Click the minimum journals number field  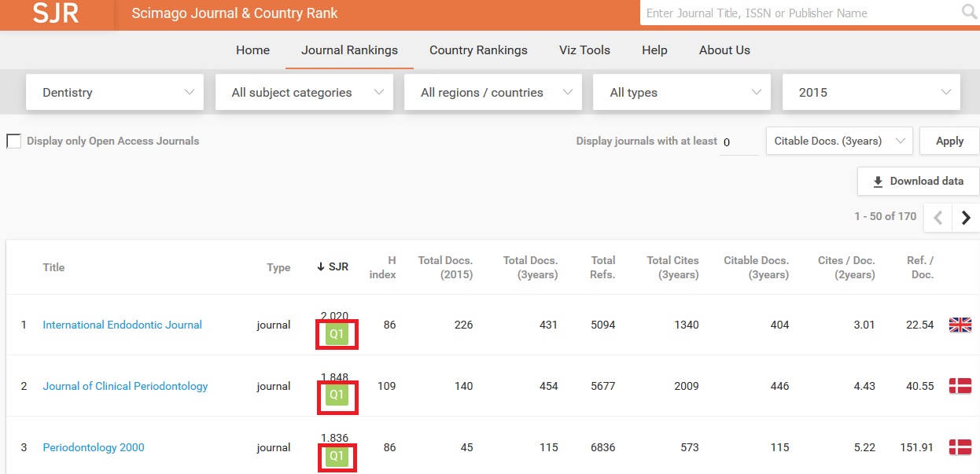click(739, 142)
